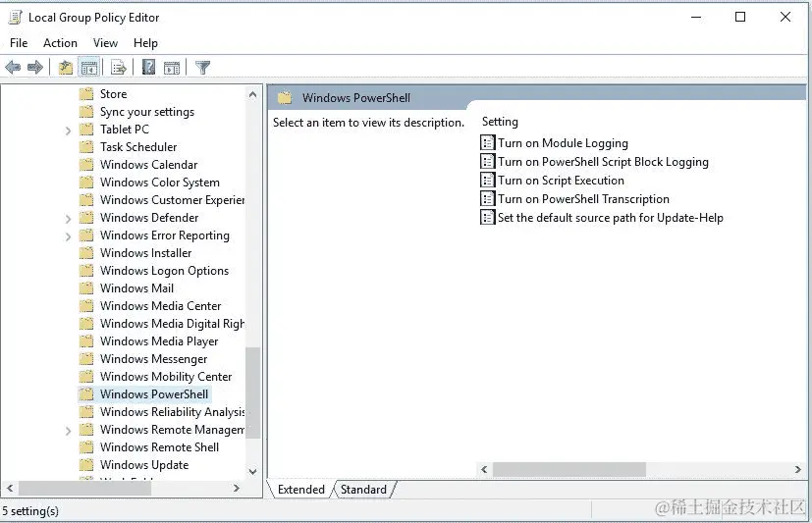This screenshot has height=523, width=812.
Task: Click folder icon next to Windows Messenger
Action: coord(86,358)
